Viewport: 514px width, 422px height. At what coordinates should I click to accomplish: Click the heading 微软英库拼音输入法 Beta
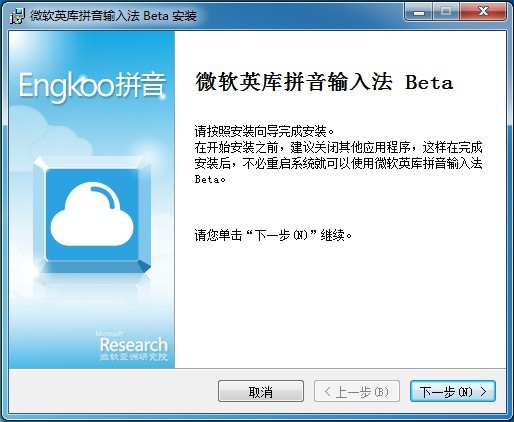[x=324, y=82]
